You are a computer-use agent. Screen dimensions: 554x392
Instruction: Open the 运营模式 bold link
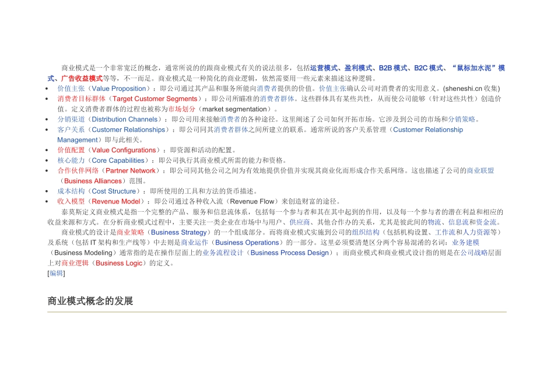(324, 68)
